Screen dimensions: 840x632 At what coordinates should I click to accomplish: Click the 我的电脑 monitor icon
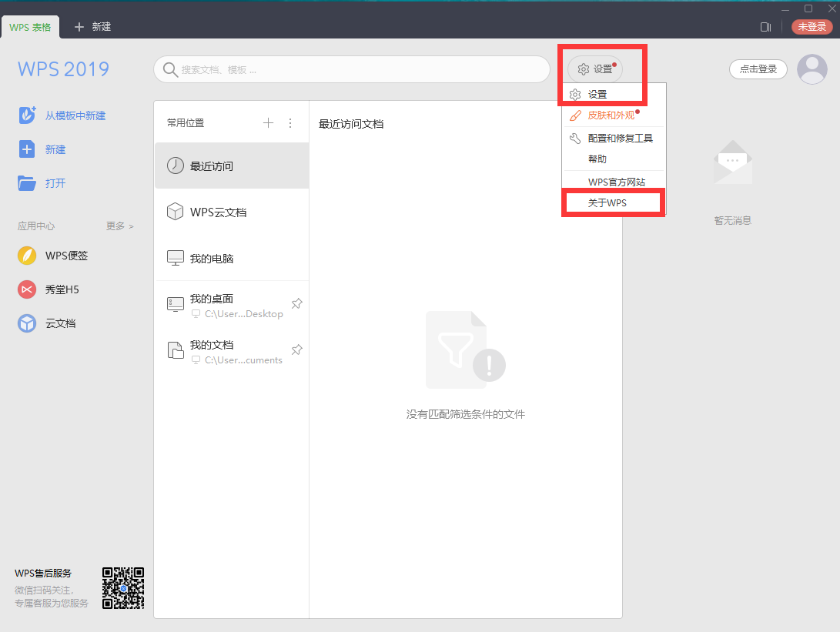tap(176, 258)
